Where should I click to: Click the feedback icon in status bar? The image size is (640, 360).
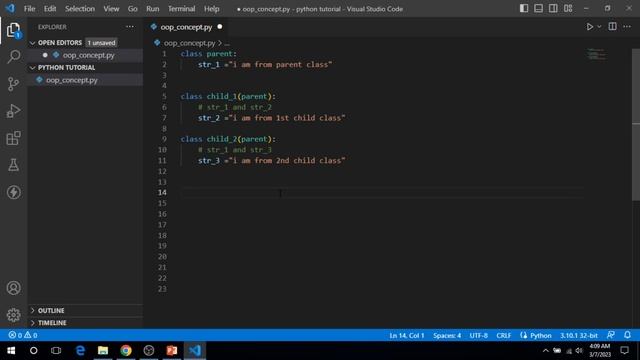tap(611, 335)
